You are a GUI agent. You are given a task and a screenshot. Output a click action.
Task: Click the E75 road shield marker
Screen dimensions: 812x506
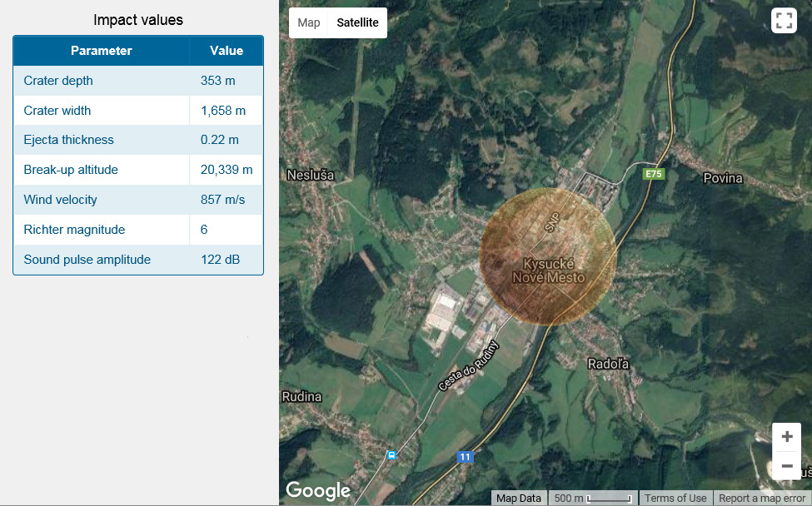[x=653, y=174]
